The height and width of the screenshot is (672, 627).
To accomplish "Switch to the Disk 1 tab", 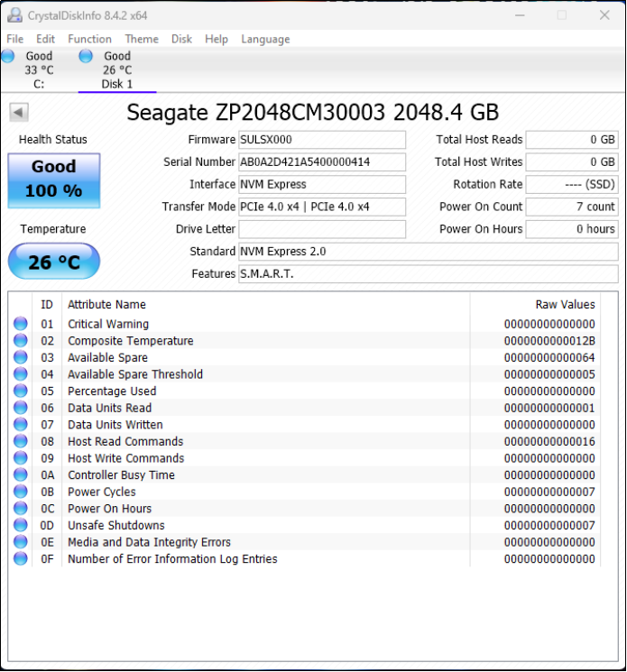I will tap(117, 69).
